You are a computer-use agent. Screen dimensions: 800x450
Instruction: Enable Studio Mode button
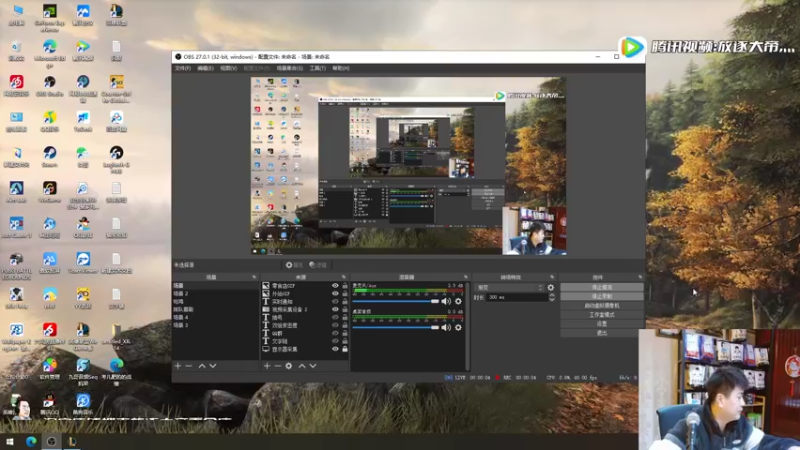click(602, 315)
